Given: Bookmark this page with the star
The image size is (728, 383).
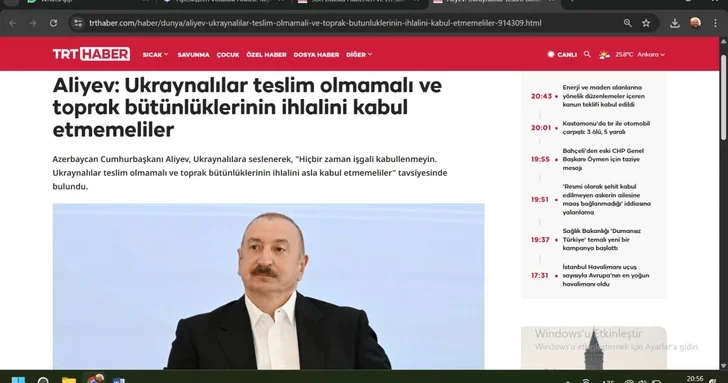Looking at the screenshot, I should pyautogui.click(x=646, y=23).
